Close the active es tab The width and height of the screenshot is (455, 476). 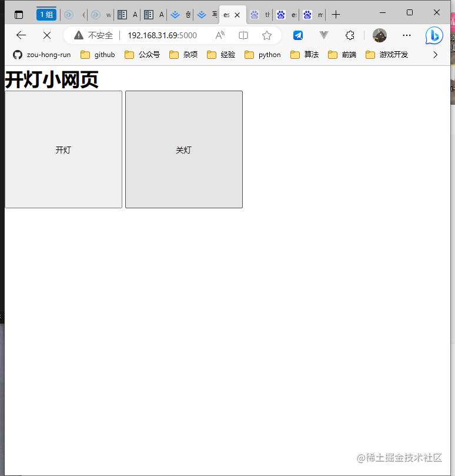click(237, 15)
